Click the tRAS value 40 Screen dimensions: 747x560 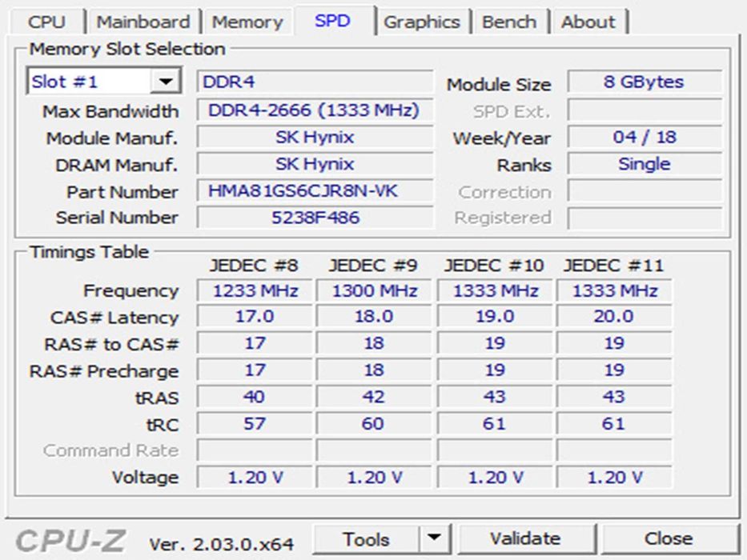pyautogui.click(x=255, y=397)
